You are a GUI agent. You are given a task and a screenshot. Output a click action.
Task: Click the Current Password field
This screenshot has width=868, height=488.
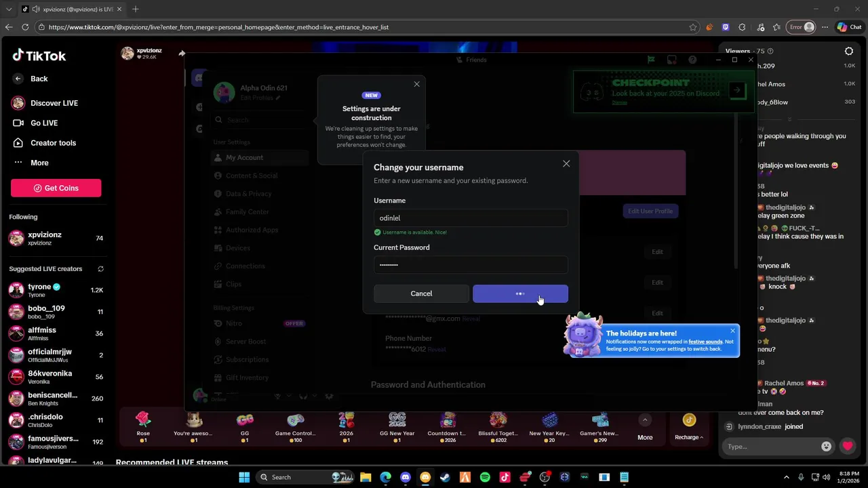coord(471,264)
